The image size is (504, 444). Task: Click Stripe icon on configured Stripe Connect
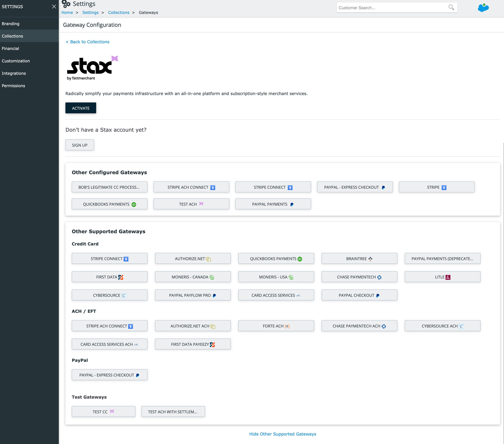coord(290,188)
